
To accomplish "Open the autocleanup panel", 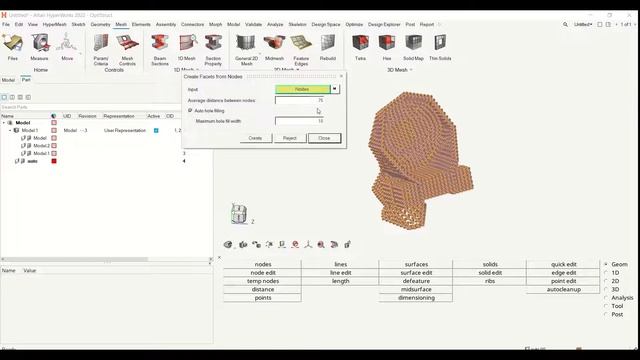I will pos(564,289).
